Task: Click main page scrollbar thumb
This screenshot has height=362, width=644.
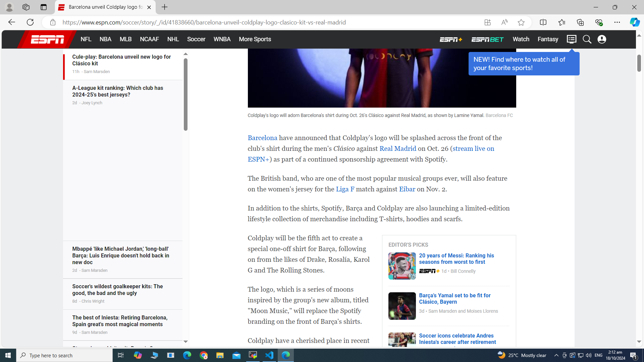Action: [639, 63]
